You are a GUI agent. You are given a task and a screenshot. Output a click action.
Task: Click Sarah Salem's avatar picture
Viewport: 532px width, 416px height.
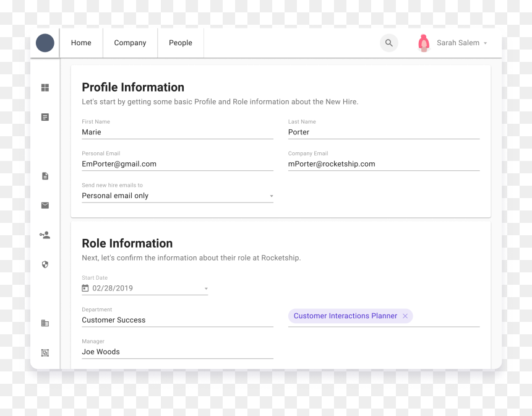point(423,43)
